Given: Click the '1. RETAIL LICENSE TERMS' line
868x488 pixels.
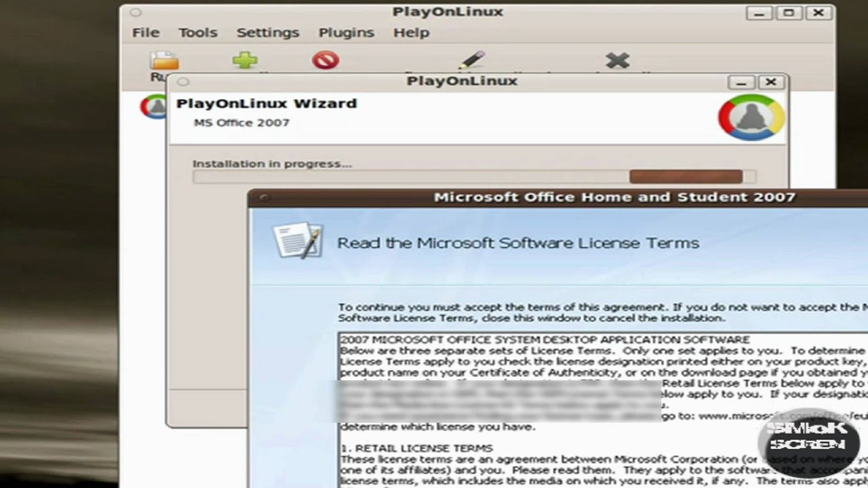Looking at the screenshot, I should point(416,448).
